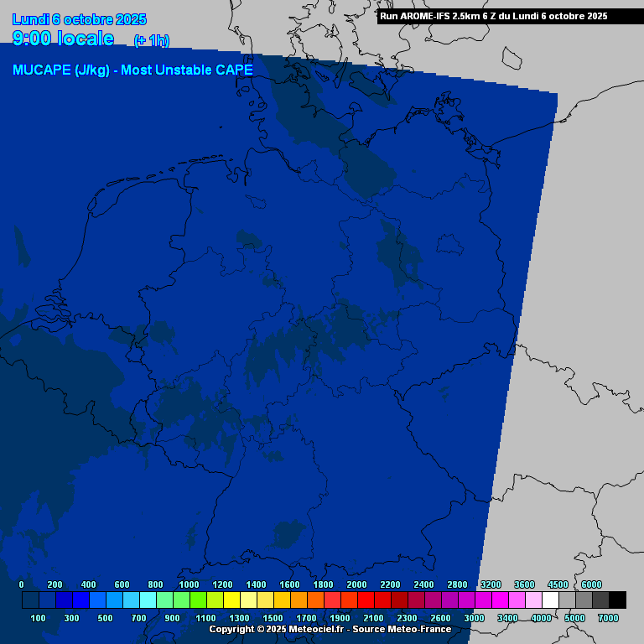644x644 pixels.
Task: Select the bright green 1000 legend swatch
Action: [198, 600]
